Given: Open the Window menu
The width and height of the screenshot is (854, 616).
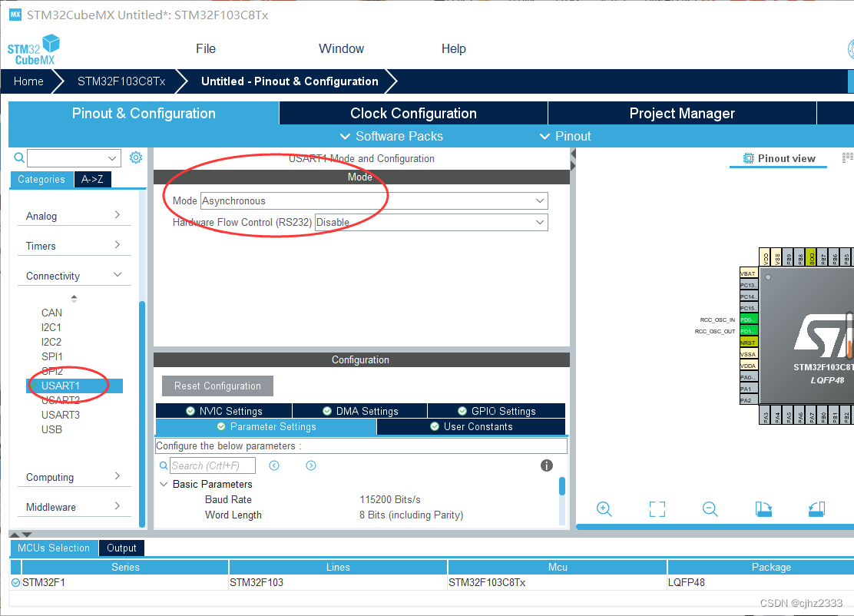Looking at the screenshot, I should tap(342, 48).
